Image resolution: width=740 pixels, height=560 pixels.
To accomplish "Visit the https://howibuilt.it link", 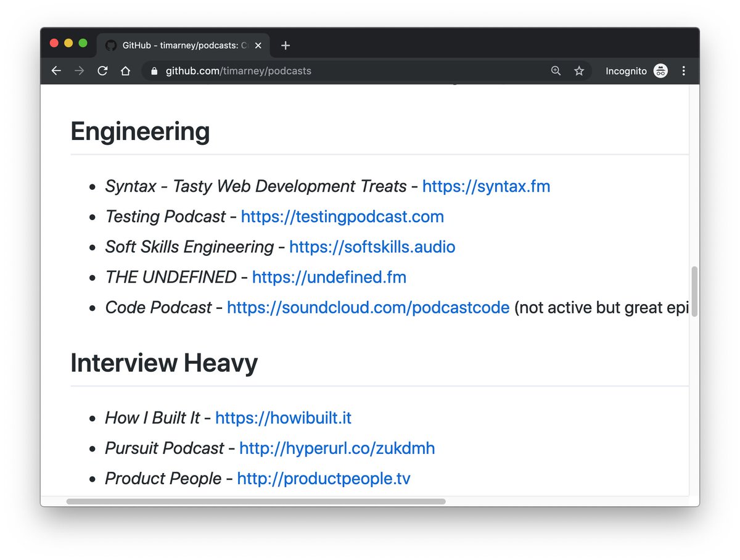I will (283, 418).
